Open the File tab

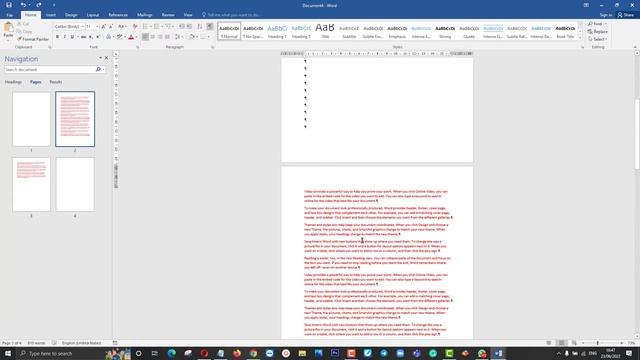point(9,15)
